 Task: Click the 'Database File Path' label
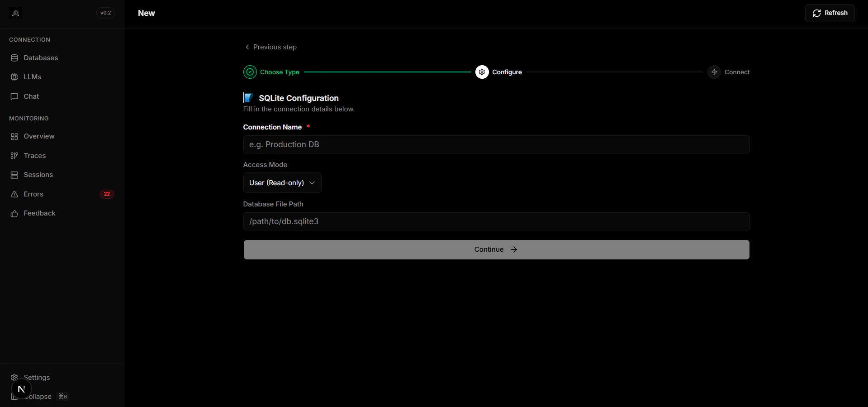pos(273,204)
